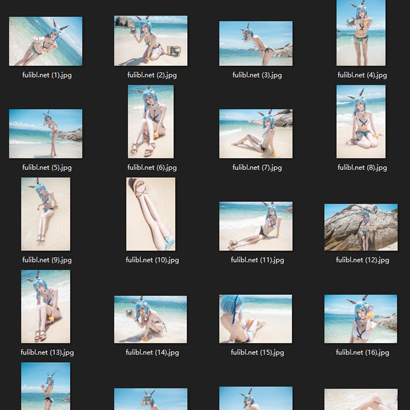Pick the fulibl.net (16).jpg thumbnail
Image resolution: width=410 pixels, height=410 pixels.
coord(361,319)
